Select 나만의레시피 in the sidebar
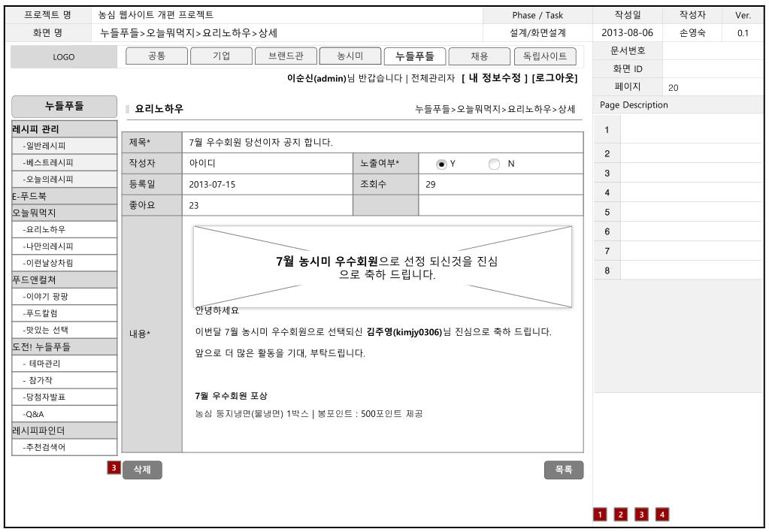 coord(64,246)
